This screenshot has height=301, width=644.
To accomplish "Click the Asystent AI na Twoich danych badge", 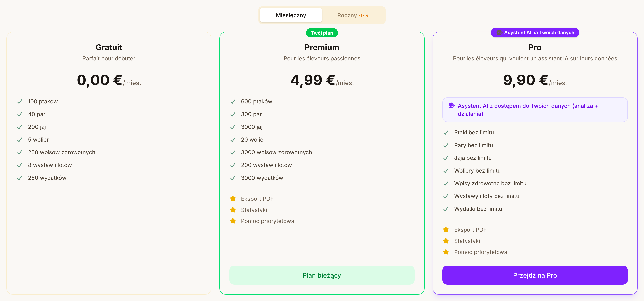I will click(x=535, y=32).
